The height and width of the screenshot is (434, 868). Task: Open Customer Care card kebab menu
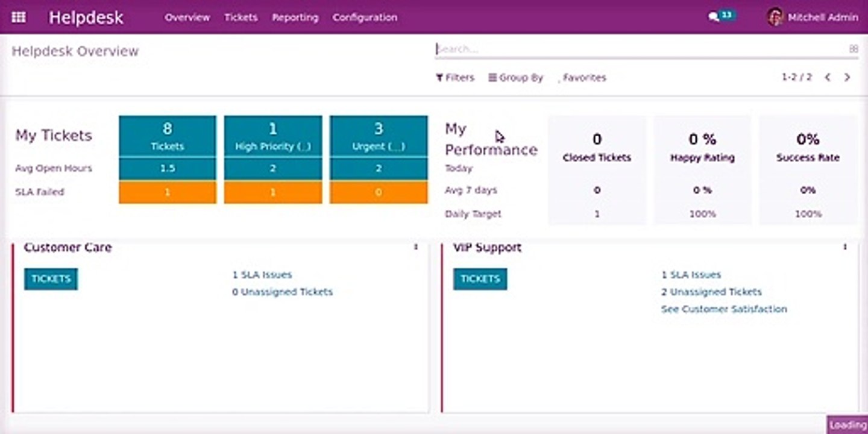pos(415,247)
